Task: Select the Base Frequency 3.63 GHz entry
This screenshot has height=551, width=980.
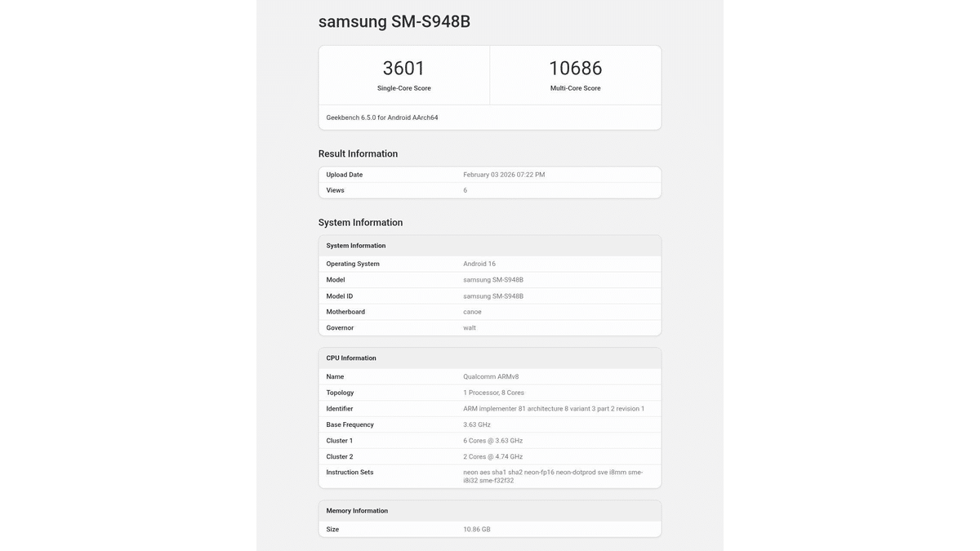Action: click(490, 424)
